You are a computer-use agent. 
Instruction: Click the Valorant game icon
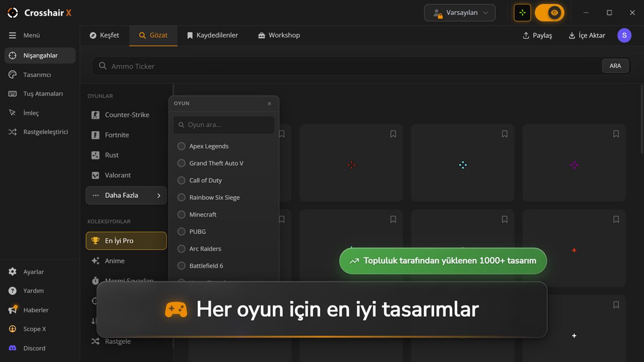tap(96, 175)
